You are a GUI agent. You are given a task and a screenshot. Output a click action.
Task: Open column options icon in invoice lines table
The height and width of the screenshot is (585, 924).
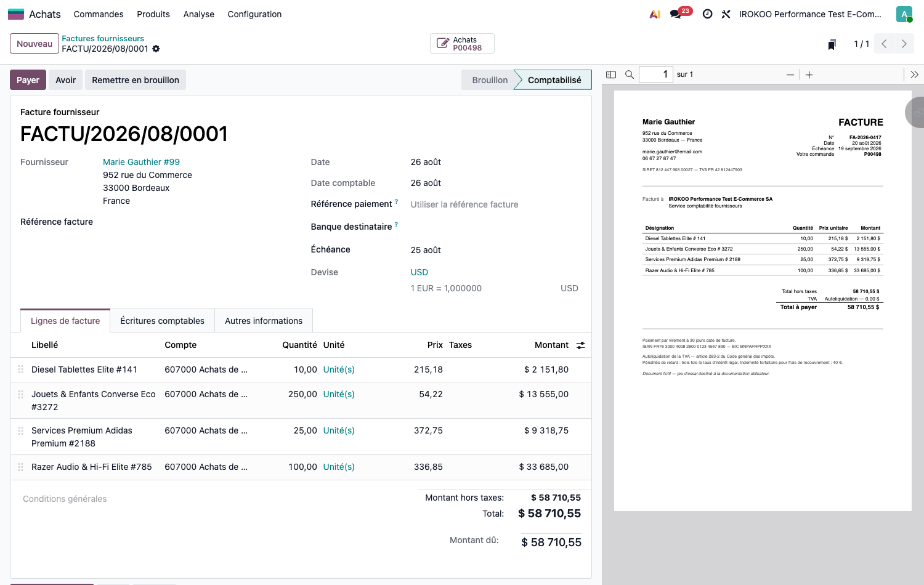tap(581, 345)
